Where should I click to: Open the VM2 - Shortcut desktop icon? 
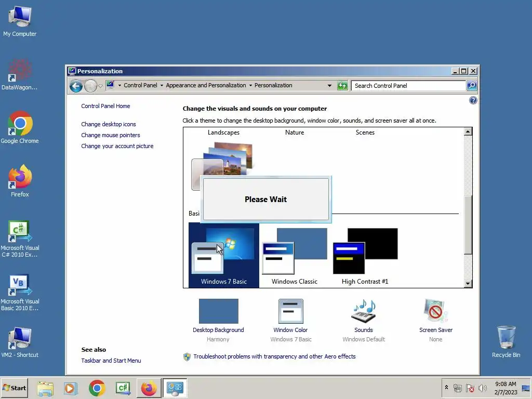20,342
